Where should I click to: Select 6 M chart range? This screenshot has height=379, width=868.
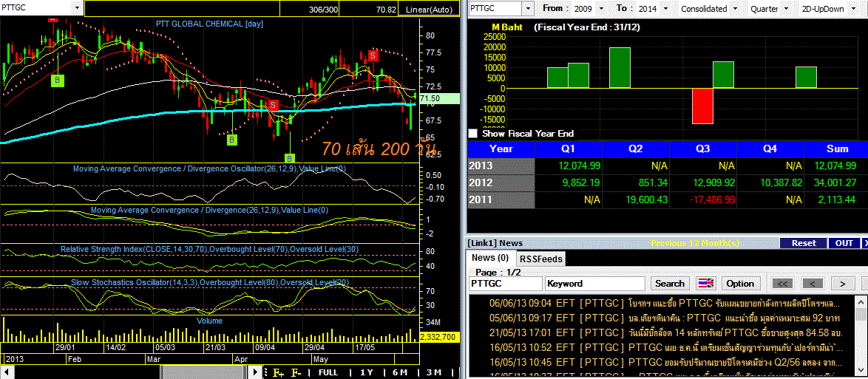click(400, 372)
